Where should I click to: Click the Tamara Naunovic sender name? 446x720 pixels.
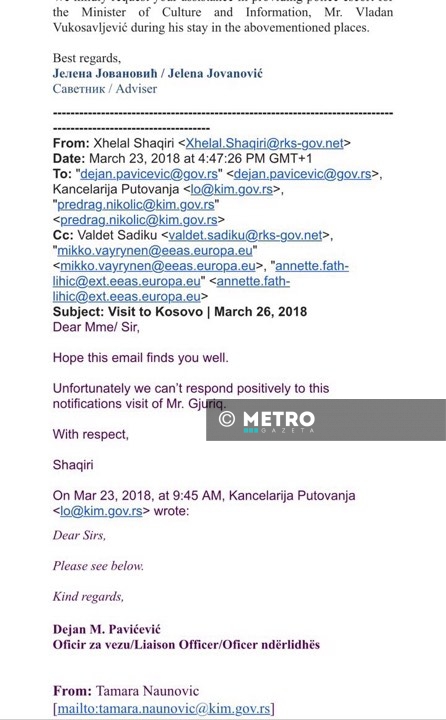tap(147, 691)
